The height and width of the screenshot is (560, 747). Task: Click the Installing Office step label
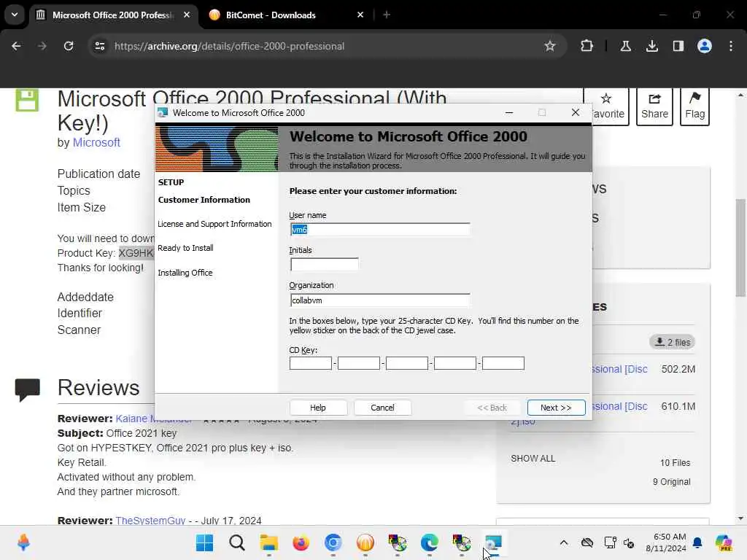tap(185, 273)
